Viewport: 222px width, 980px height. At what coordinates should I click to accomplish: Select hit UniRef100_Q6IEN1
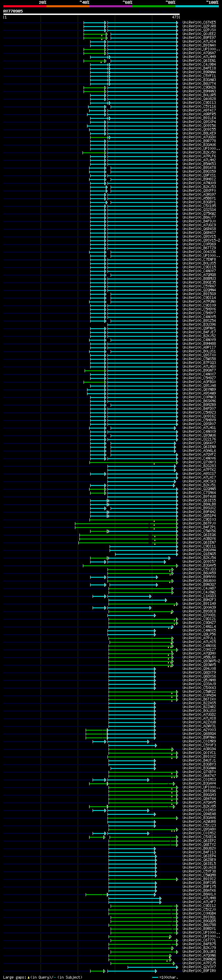(x=199, y=60)
